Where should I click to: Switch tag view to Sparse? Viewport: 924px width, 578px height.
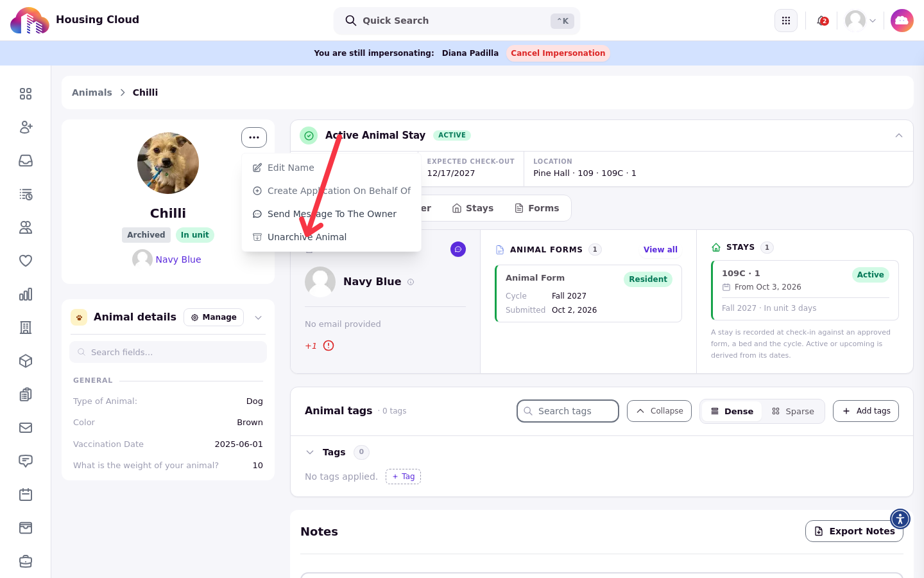793,411
